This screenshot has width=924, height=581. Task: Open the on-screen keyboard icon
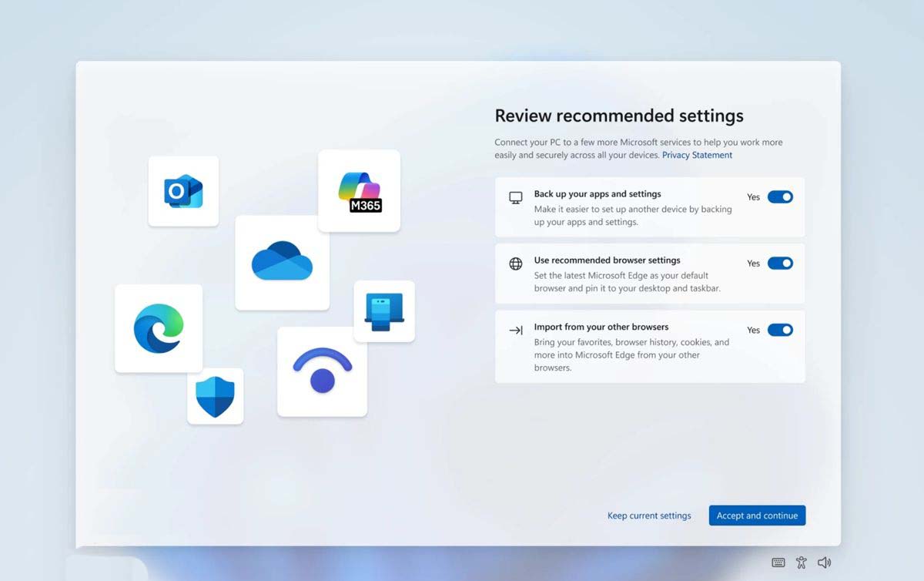[778, 563]
